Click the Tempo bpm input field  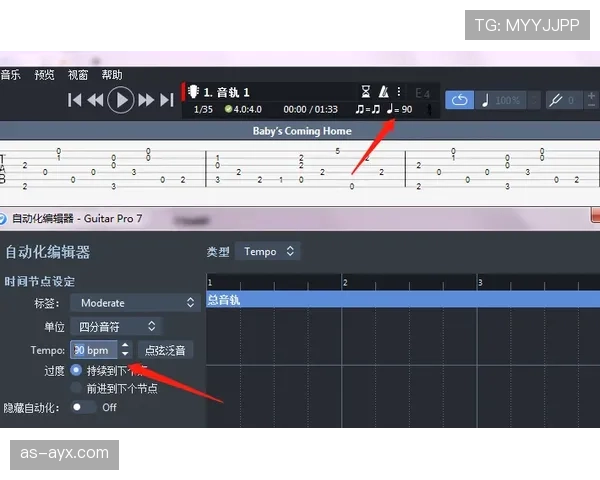pyautogui.click(x=93, y=350)
